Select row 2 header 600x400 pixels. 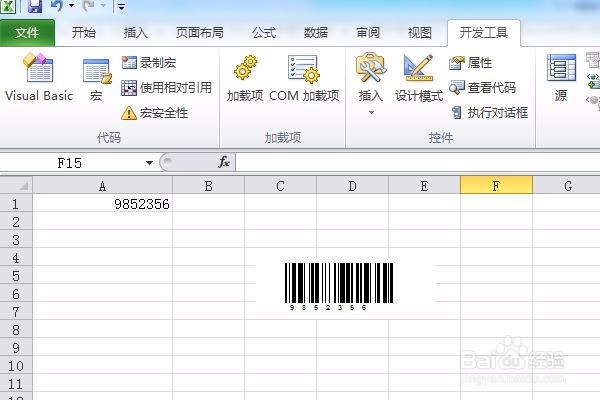(16, 222)
